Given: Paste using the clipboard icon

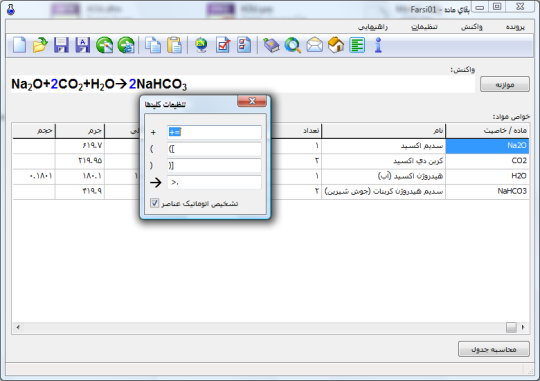Looking at the screenshot, I should 174,45.
